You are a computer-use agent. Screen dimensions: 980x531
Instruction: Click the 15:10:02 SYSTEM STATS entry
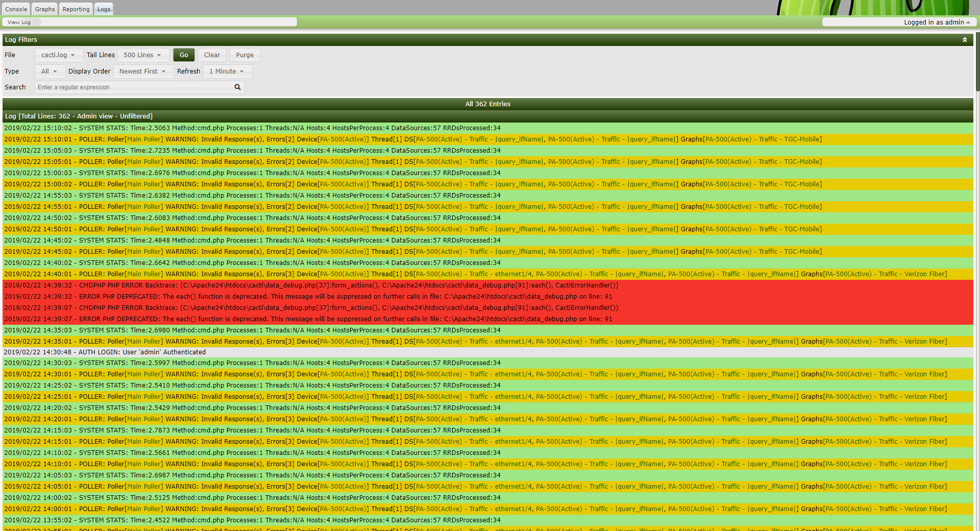tap(487, 128)
